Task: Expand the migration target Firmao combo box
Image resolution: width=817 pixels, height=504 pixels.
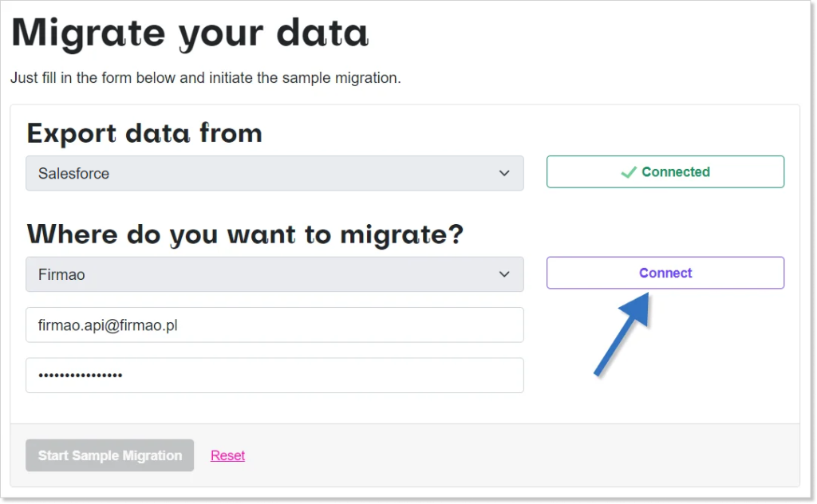Action: click(x=274, y=274)
